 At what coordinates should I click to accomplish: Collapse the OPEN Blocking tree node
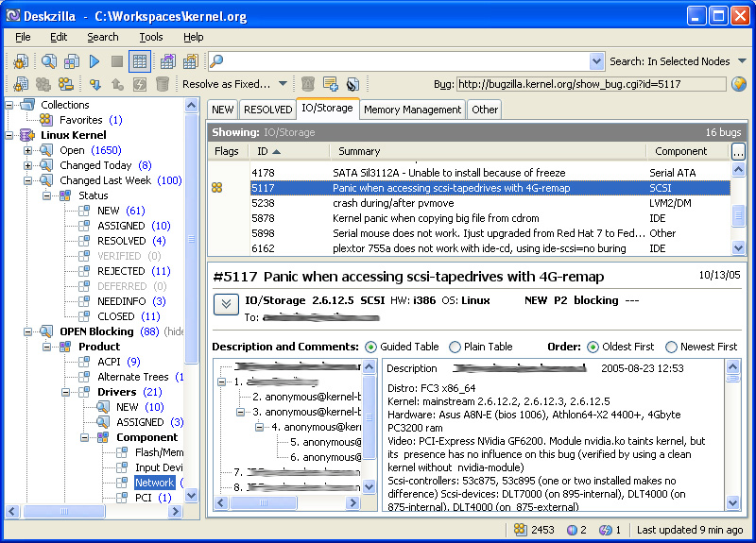click(28, 331)
